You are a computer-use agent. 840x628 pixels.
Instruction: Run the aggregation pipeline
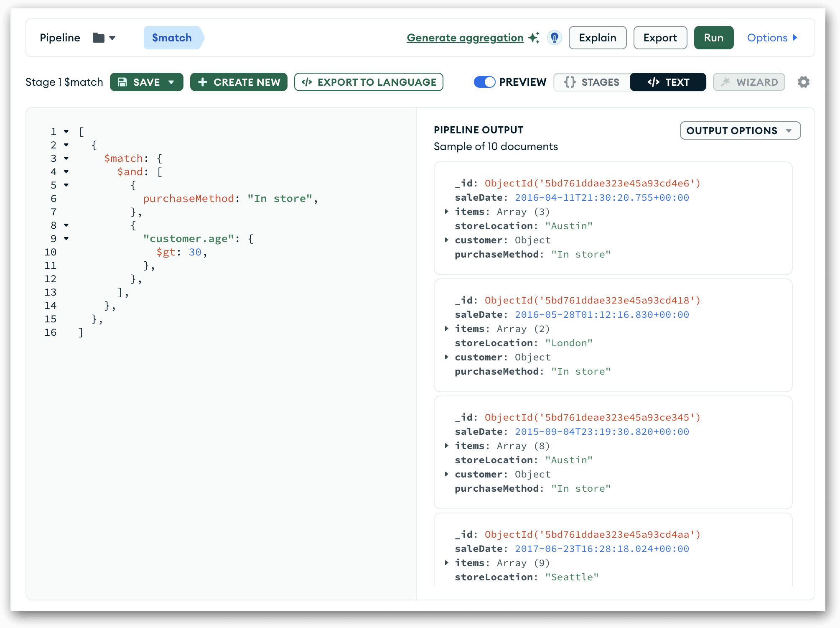tap(713, 38)
